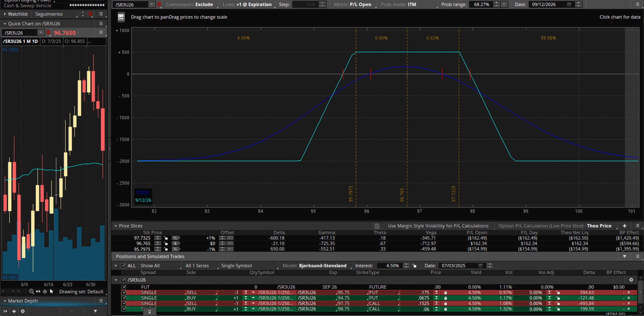
Task: Remove the 95.75 PUT simulated trade
Action: coord(629,293)
